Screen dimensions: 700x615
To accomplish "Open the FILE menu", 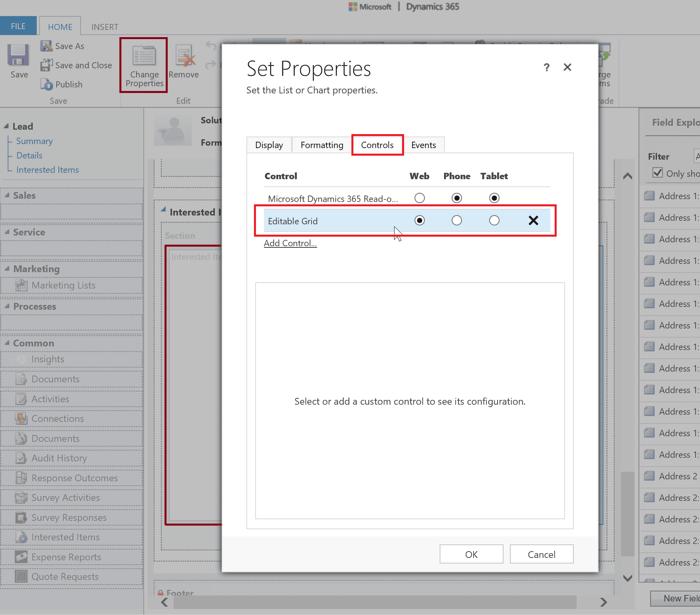I will pyautogui.click(x=18, y=26).
